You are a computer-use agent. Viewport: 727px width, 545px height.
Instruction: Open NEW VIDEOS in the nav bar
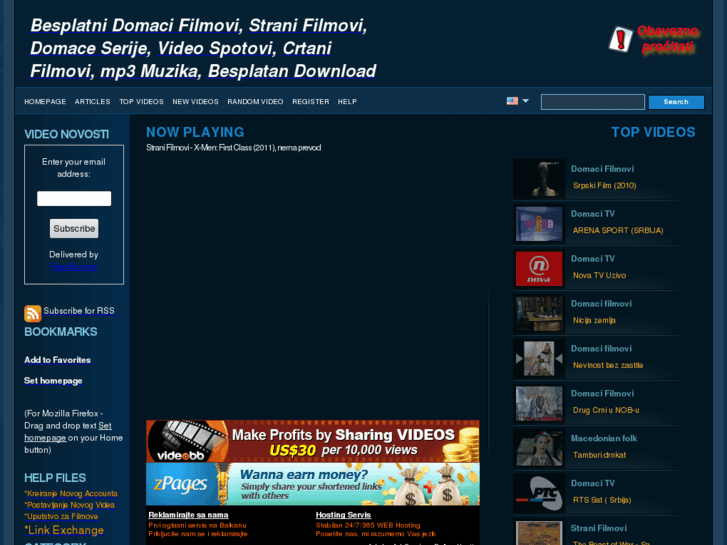pyautogui.click(x=195, y=102)
